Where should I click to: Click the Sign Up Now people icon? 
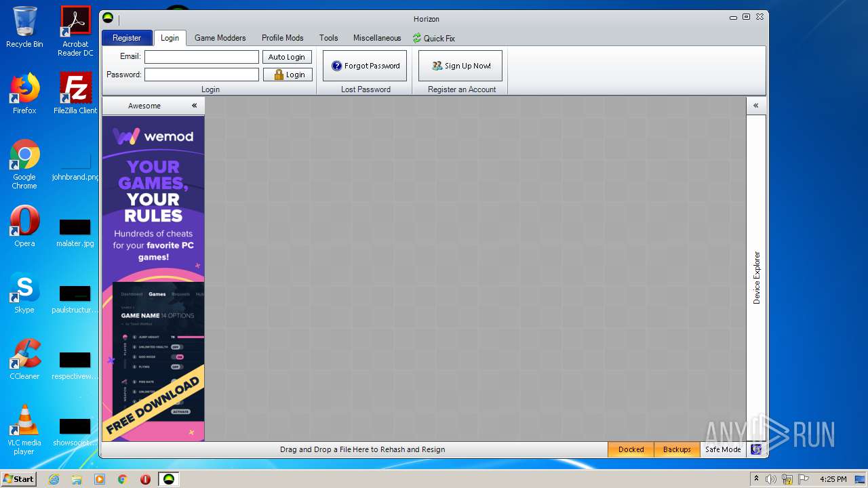point(437,66)
